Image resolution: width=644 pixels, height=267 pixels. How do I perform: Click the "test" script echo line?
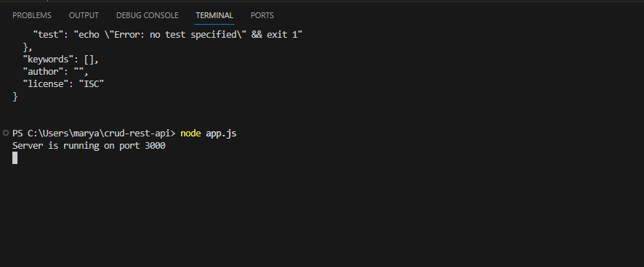168,35
